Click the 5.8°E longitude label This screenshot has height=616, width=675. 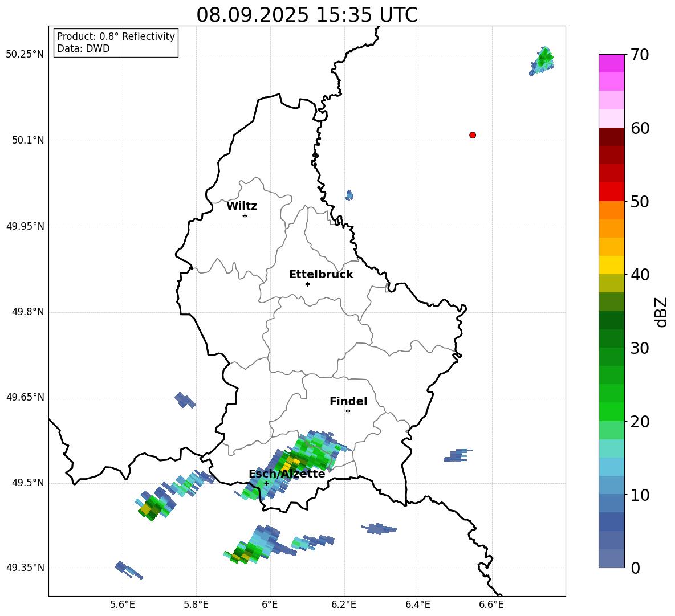point(196,605)
